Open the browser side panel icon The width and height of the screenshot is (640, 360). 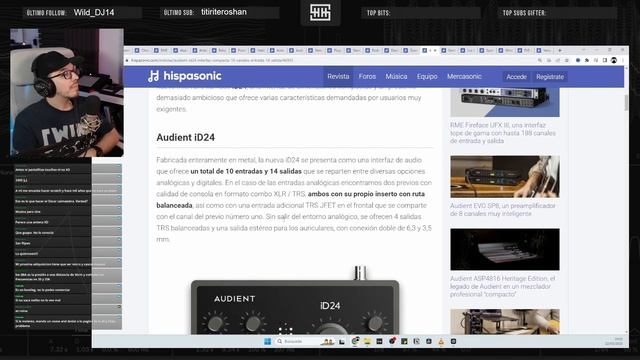(x=605, y=60)
